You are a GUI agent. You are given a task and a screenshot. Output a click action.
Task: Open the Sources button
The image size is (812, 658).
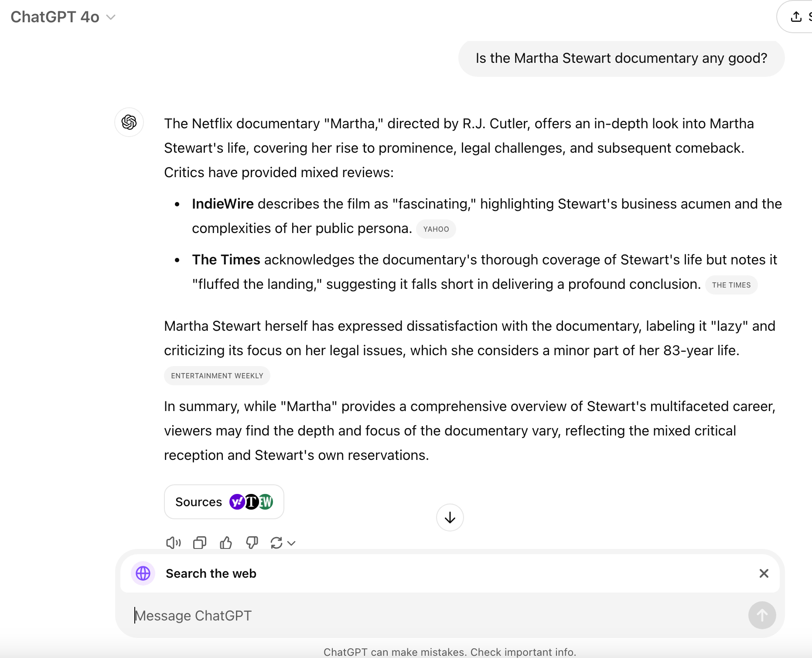point(224,502)
